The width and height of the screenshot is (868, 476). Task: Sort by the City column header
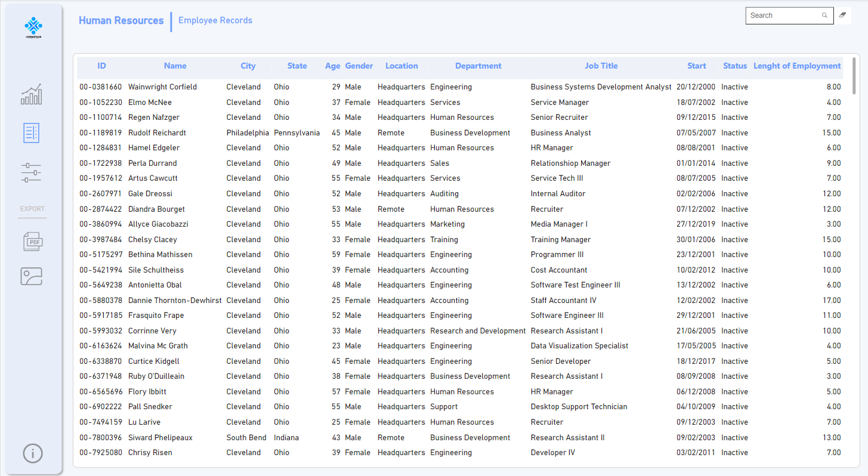[248, 66]
